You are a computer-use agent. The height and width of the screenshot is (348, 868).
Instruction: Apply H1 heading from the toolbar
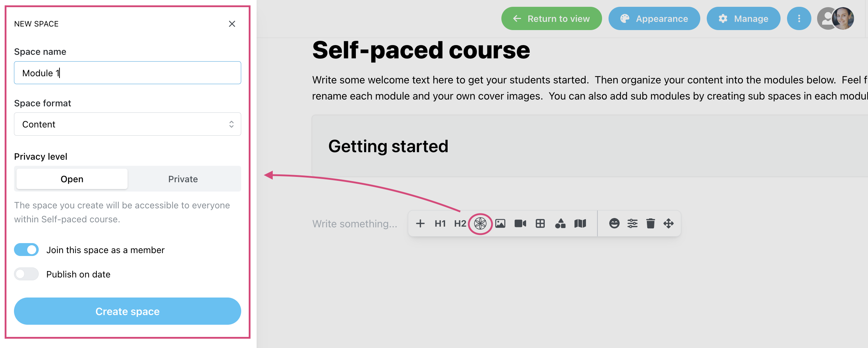tap(440, 224)
